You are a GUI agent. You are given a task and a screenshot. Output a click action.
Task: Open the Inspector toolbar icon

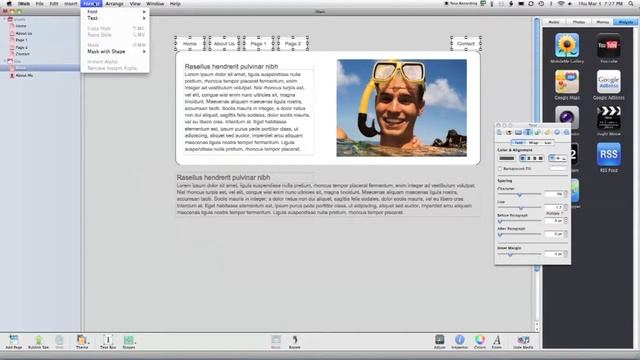[x=460, y=341]
